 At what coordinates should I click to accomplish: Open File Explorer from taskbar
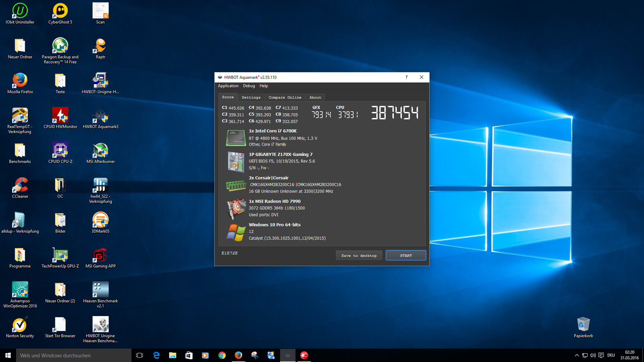(172, 355)
